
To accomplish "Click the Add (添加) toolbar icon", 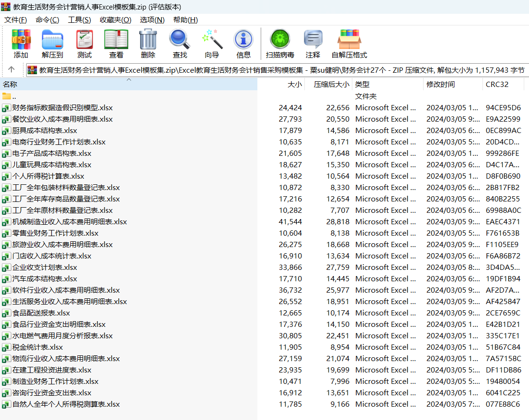I will [x=21, y=43].
